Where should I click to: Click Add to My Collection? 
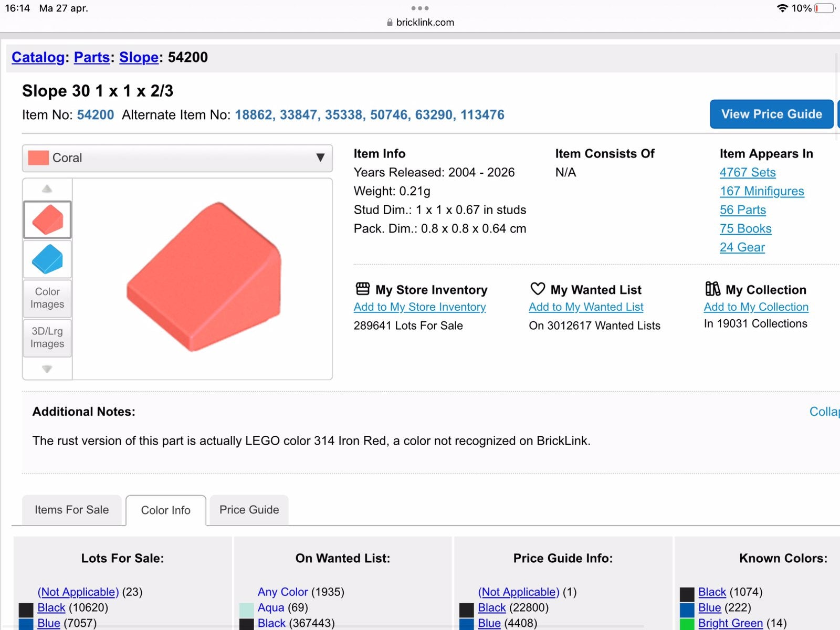[756, 307]
